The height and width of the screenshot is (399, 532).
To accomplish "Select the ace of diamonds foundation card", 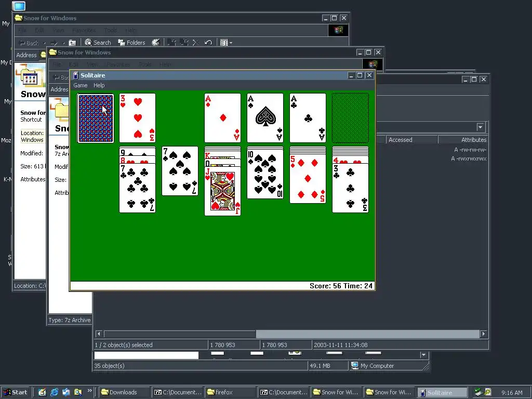I will click(x=222, y=118).
